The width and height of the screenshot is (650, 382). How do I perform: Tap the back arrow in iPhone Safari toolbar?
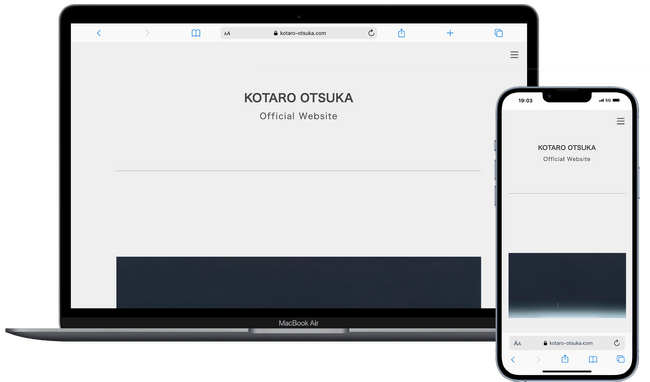513,359
